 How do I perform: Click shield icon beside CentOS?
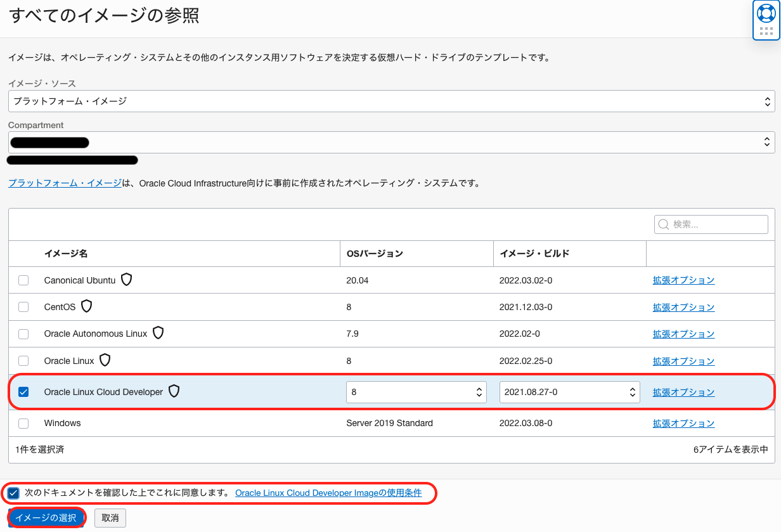point(86,307)
